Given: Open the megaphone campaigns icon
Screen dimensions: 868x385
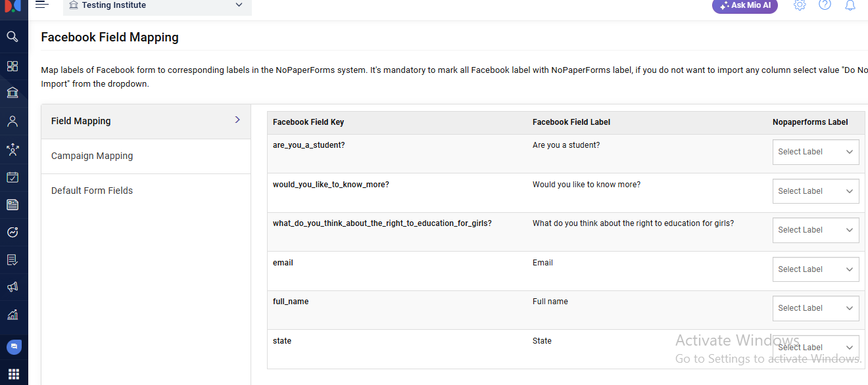Looking at the screenshot, I should [x=12, y=287].
